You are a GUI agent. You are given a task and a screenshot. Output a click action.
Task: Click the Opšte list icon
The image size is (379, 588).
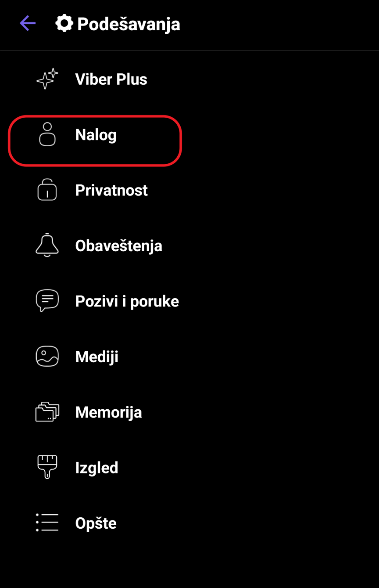(x=47, y=523)
